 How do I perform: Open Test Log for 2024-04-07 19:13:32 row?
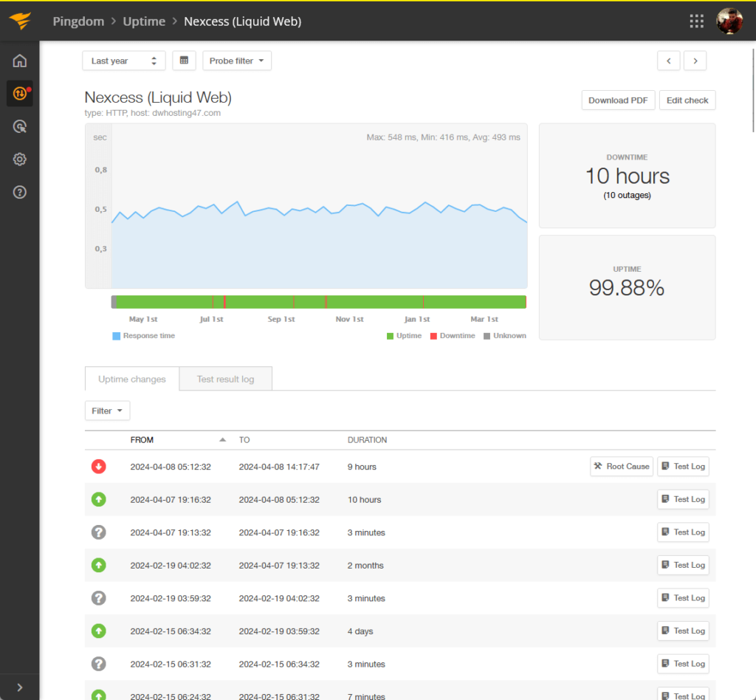point(683,532)
